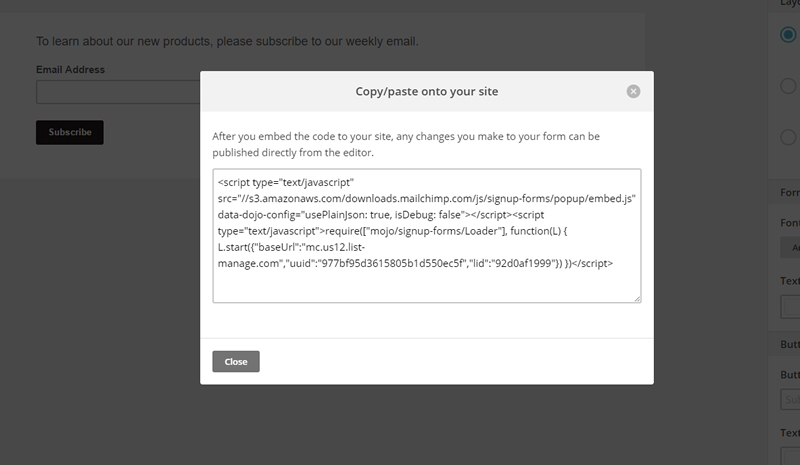Expand the Form section header
Image resolution: width=800 pixels, height=465 pixels.
pyautogui.click(x=788, y=192)
